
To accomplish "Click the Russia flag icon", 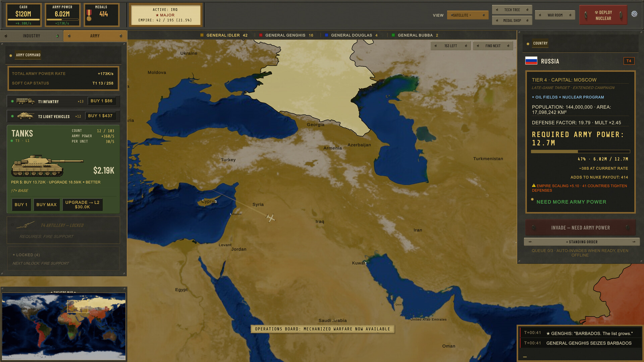I will [531, 61].
